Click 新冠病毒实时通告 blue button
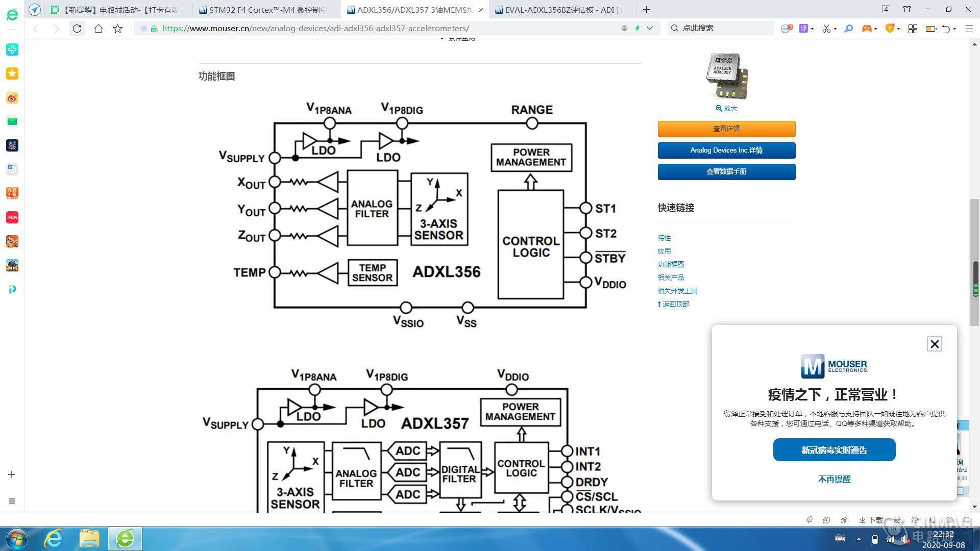Image resolution: width=980 pixels, height=551 pixels. 834,450
